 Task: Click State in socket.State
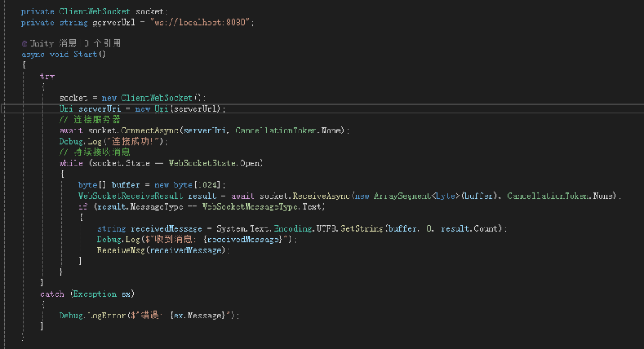click(138, 163)
